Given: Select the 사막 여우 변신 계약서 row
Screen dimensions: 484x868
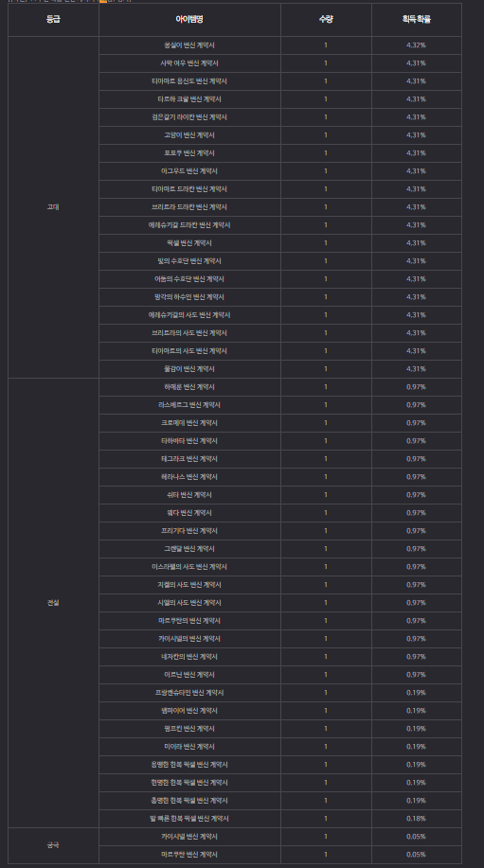Looking at the screenshot, I should pyautogui.click(x=280, y=63).
